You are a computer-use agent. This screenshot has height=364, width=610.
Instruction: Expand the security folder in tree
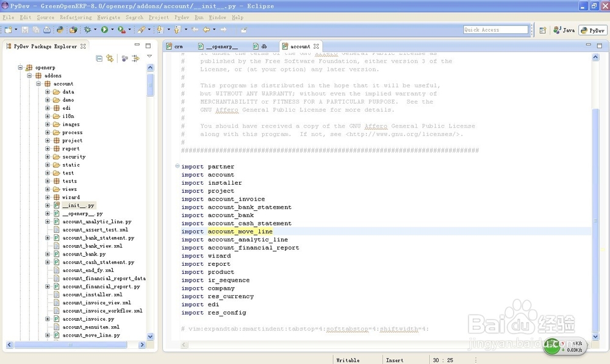(x=48, y=157)
